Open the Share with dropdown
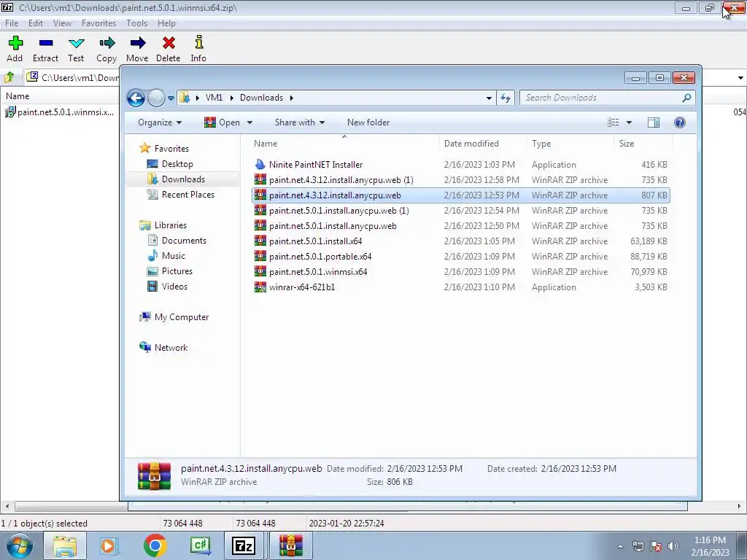The height and width of the screenshot is (560, 747). [300, 122]
